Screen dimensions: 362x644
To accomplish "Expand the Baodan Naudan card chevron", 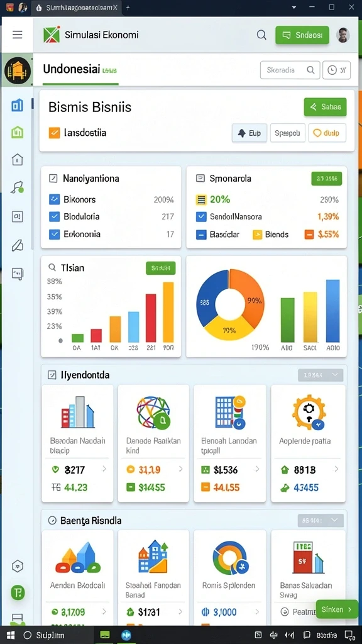I will tap(104, 469).
